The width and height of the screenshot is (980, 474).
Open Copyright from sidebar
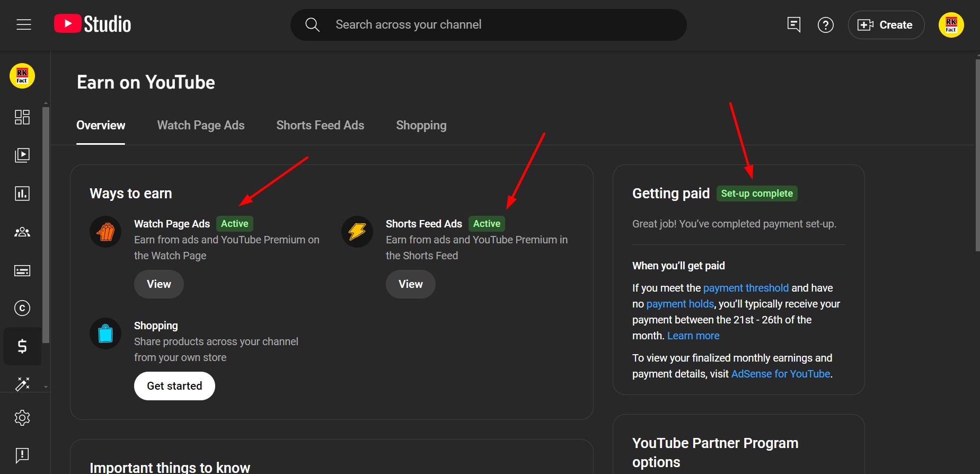click(x=22, y=308)
